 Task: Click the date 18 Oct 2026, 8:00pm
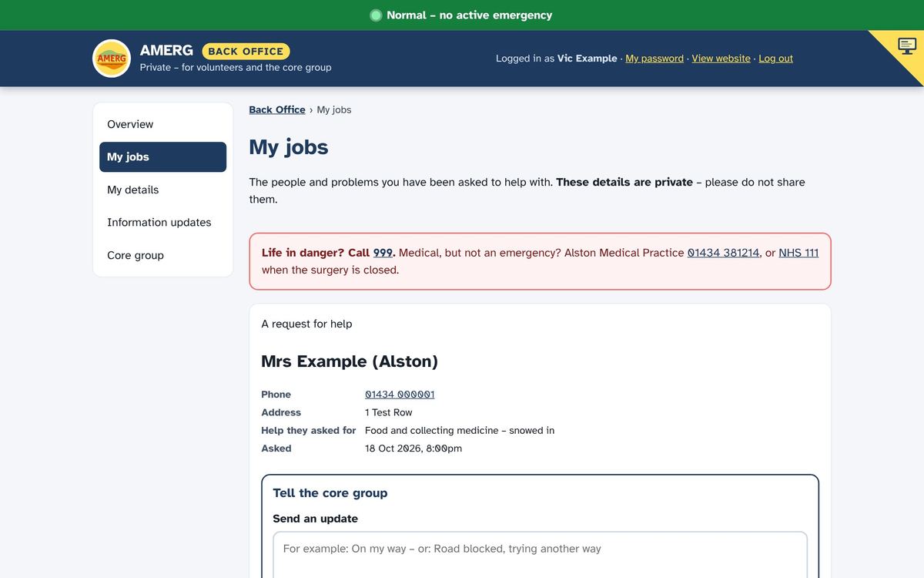point(413,449)
